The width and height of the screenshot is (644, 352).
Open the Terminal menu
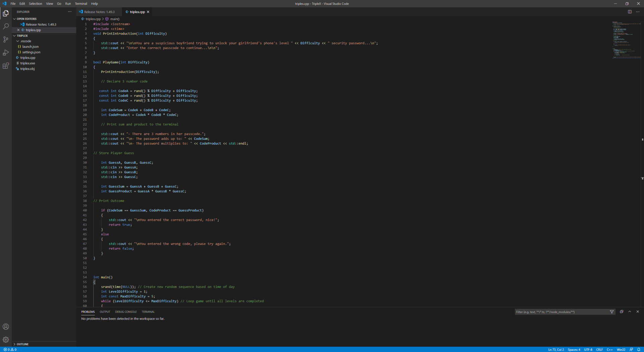(81, 4)
